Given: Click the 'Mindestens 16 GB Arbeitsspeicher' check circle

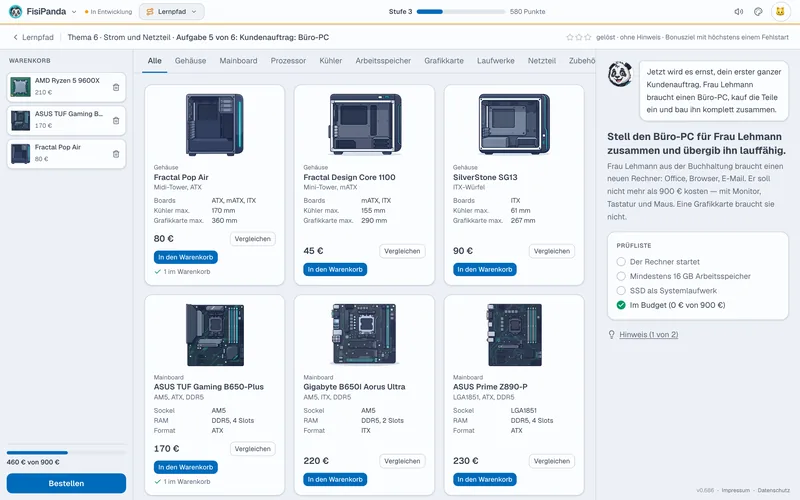Looking at the screenshot, I should click(x=621, y=276).
